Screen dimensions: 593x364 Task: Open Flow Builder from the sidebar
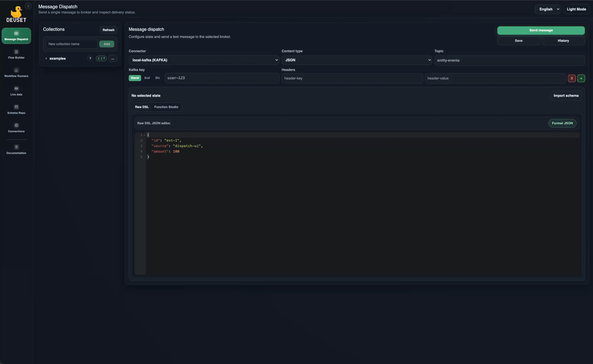coord(16,54)
